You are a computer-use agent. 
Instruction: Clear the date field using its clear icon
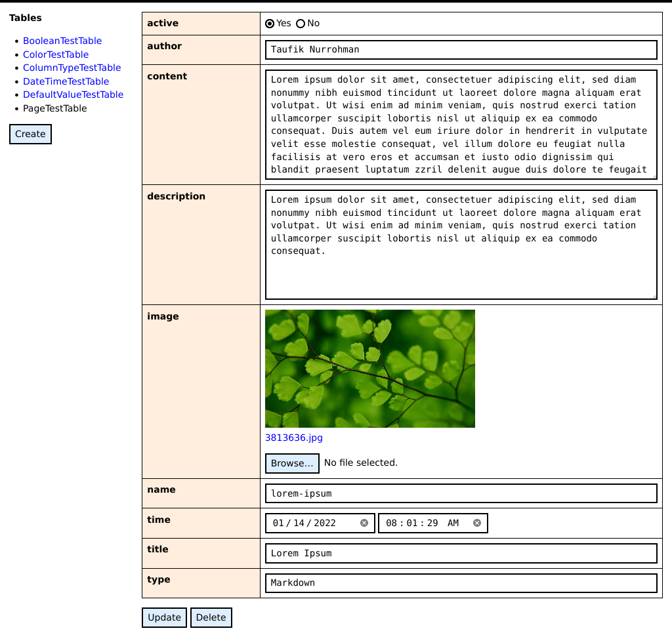coord(365,522)
